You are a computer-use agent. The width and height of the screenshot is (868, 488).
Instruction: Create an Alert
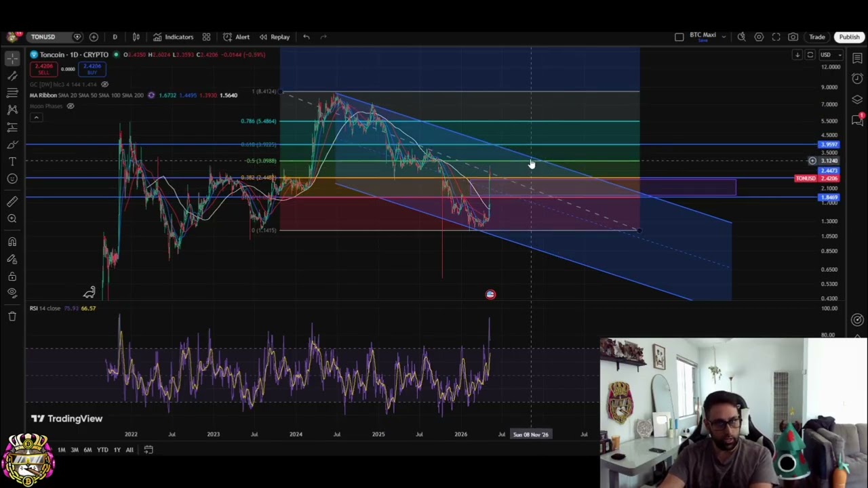click(237, 37)
